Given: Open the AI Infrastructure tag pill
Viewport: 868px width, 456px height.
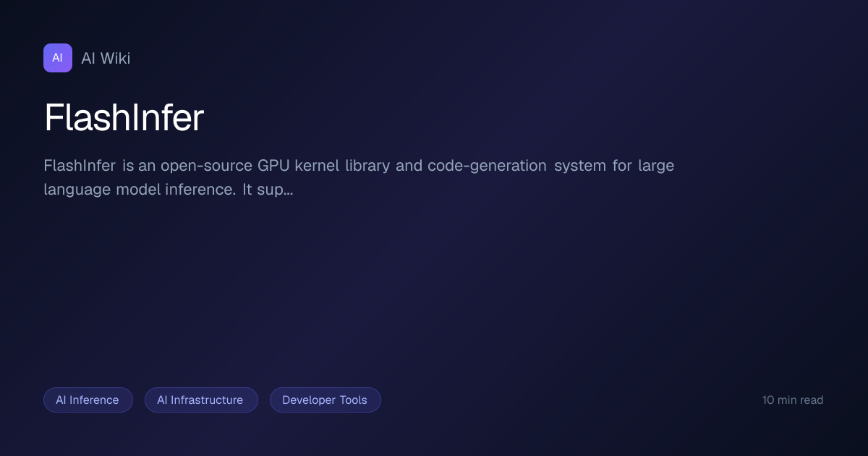Looking at the screenshot, I should (201, 400).
